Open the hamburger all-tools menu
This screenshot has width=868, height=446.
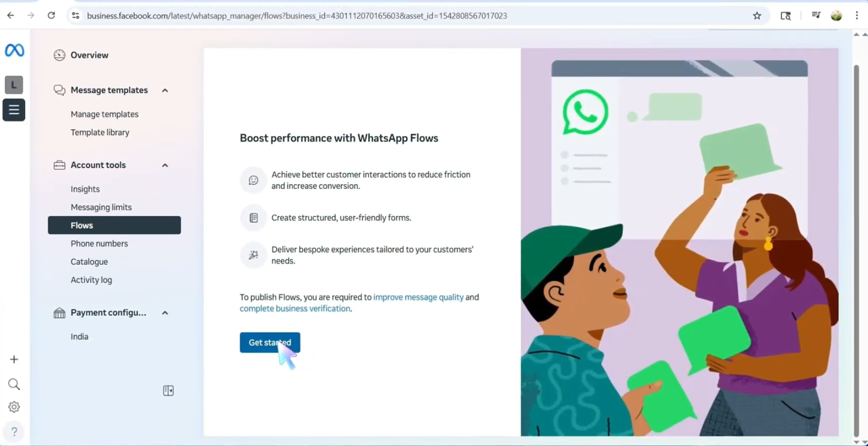click(14, 110)
